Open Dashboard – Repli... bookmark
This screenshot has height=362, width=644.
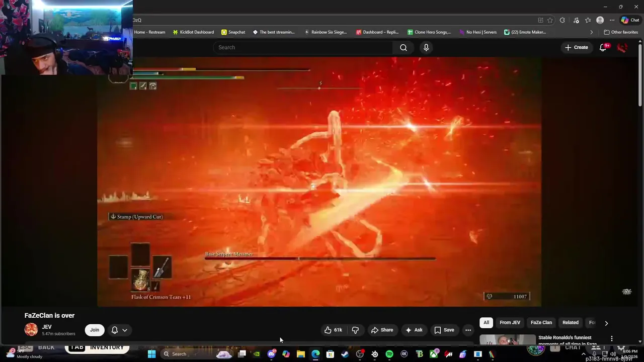377,32
